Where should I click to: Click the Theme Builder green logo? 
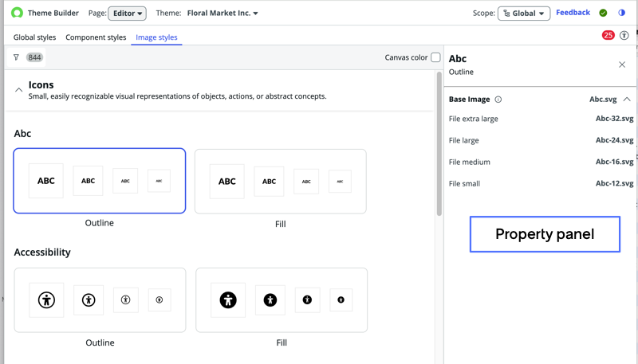coord(17,13)
